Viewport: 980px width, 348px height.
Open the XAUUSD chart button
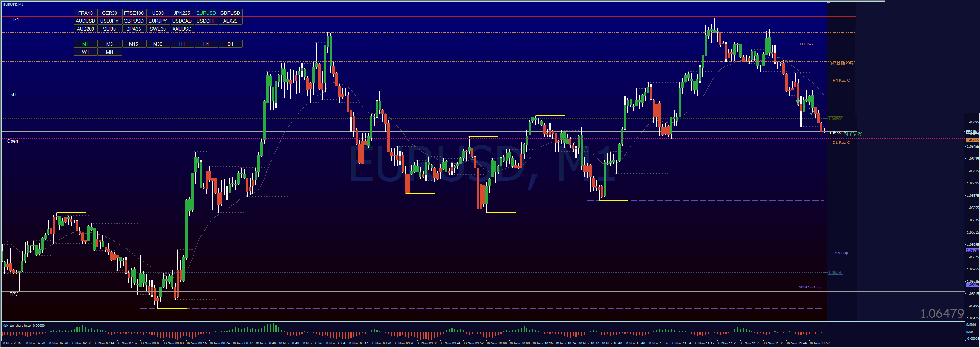tap(182, 29)
